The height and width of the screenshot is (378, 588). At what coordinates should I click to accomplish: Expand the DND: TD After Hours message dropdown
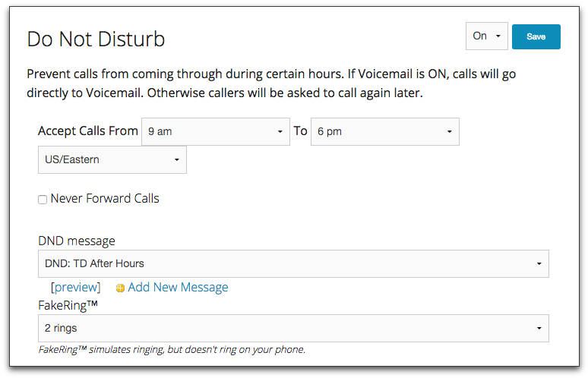click(x=293, y=263)
